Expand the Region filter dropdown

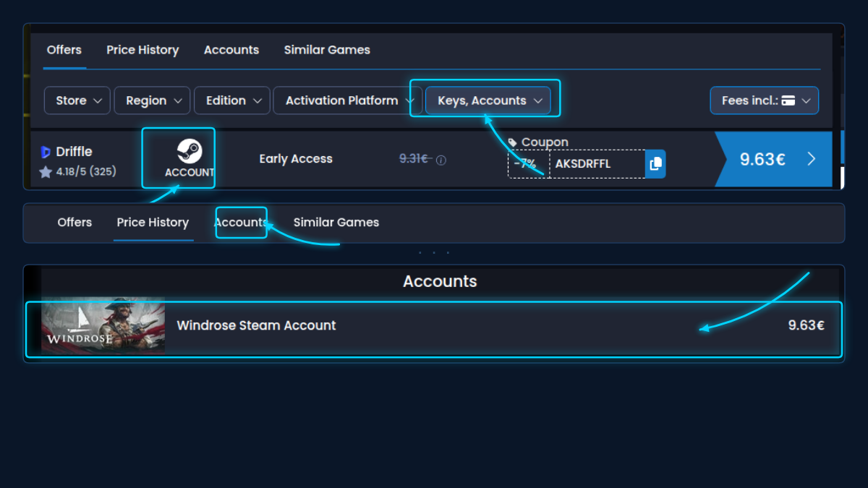point(152,100)
